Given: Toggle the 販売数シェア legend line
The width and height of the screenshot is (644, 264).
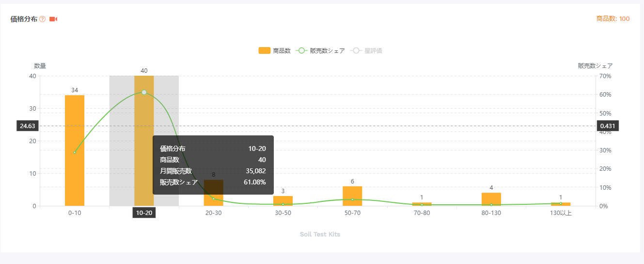Looking at the screenshot, I should tap(320, 50).
